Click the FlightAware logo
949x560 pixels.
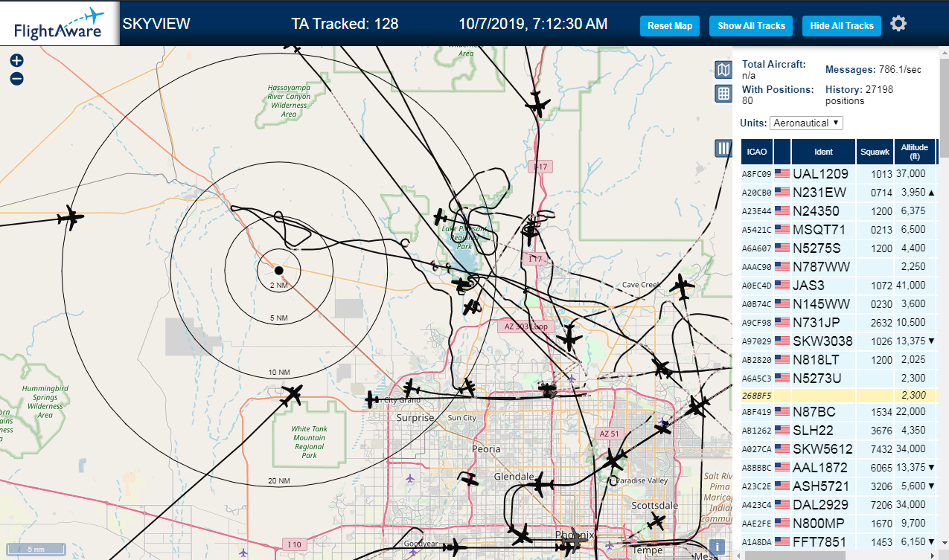pyautogui.click(x=60, y=24)
